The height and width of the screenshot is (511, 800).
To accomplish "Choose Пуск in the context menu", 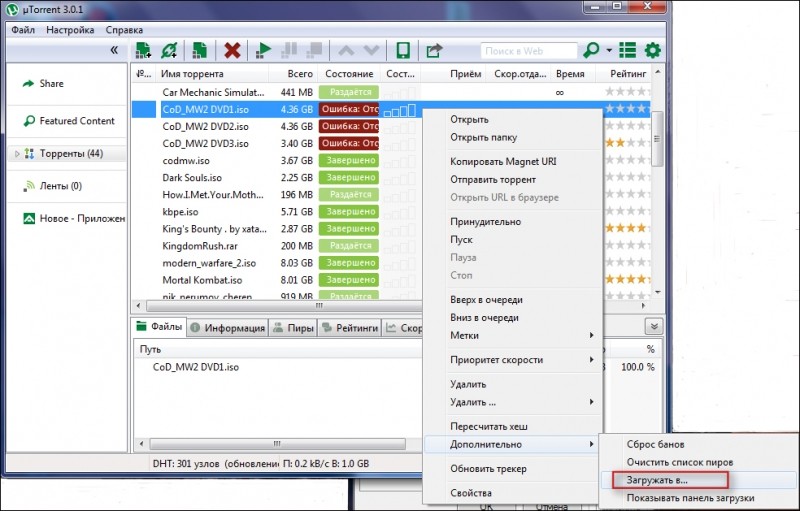I will pos(461,239).
